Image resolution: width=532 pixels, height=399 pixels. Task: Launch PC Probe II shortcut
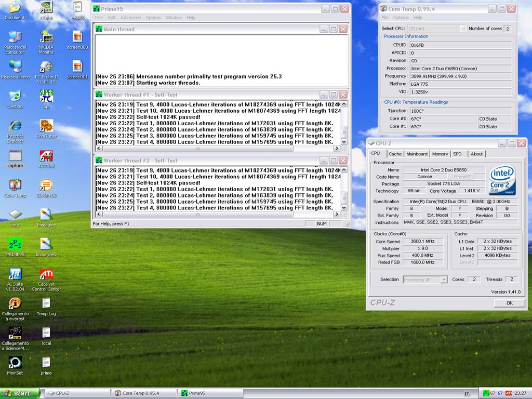[46, 72]
